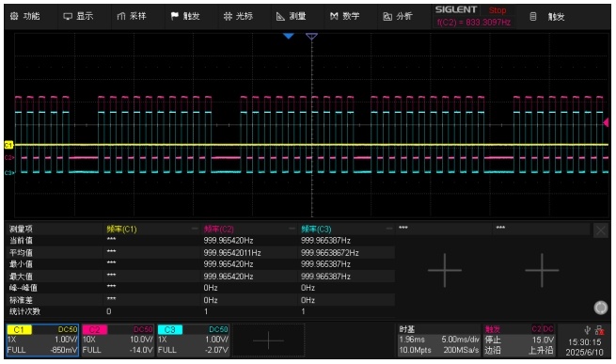Open the 采样 (Acquire) menu
This screenshot has height=364, width=616.
132,16
